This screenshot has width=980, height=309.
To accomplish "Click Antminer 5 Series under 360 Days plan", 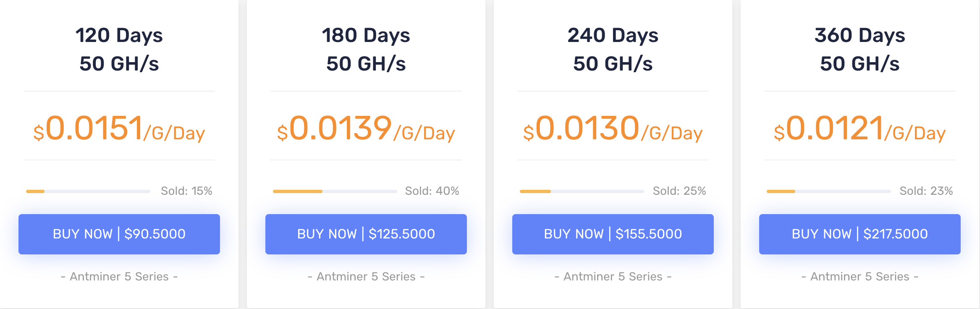I will point(860,277).
